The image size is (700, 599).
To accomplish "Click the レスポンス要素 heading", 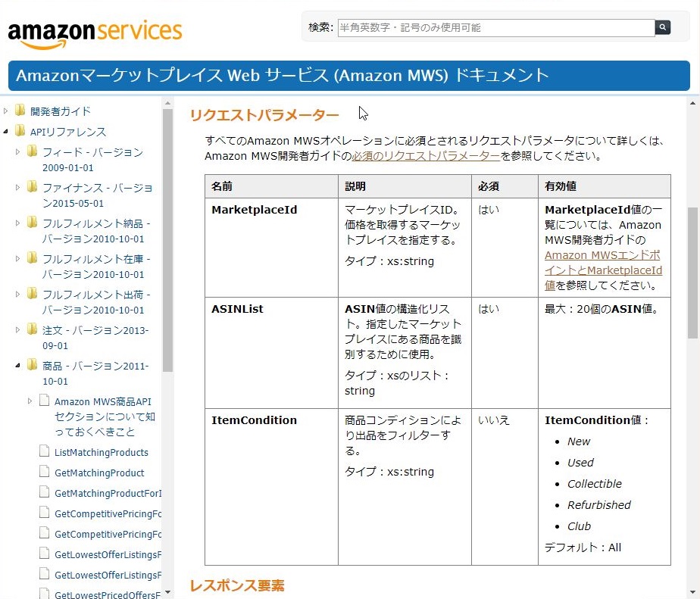I will click(x=237, y=585).
